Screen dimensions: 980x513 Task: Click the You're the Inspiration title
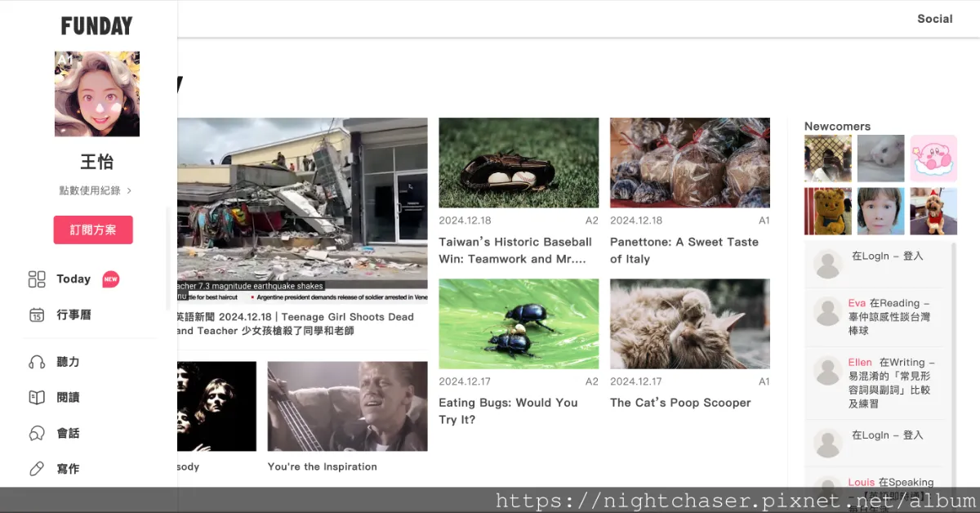tap(323, 466)
